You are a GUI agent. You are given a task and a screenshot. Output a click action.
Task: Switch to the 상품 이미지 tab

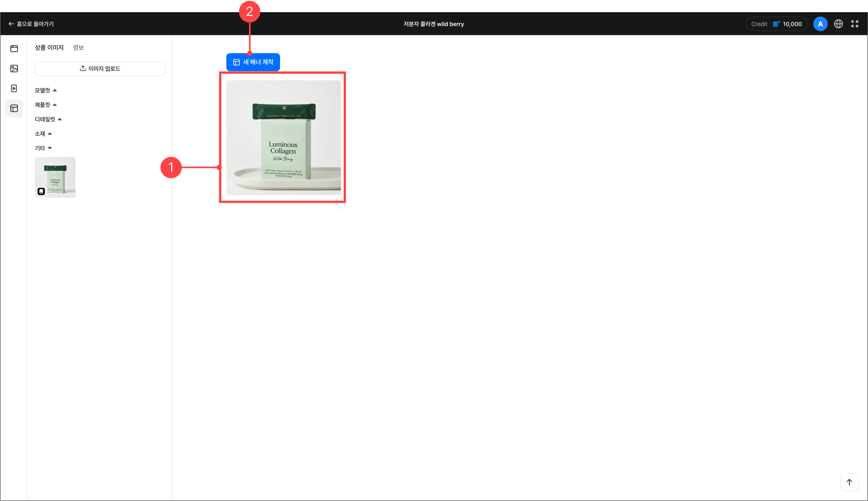point(49,48)
